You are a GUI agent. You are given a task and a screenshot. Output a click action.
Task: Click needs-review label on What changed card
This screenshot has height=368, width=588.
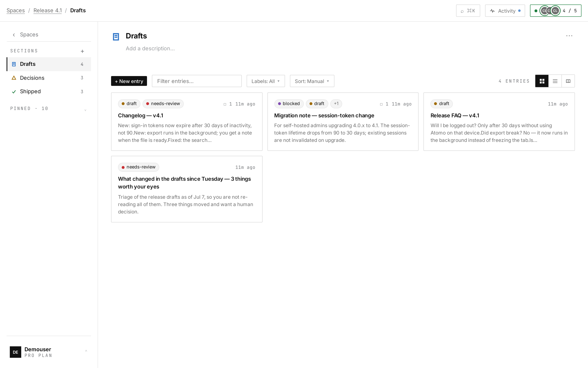(138, 167)
